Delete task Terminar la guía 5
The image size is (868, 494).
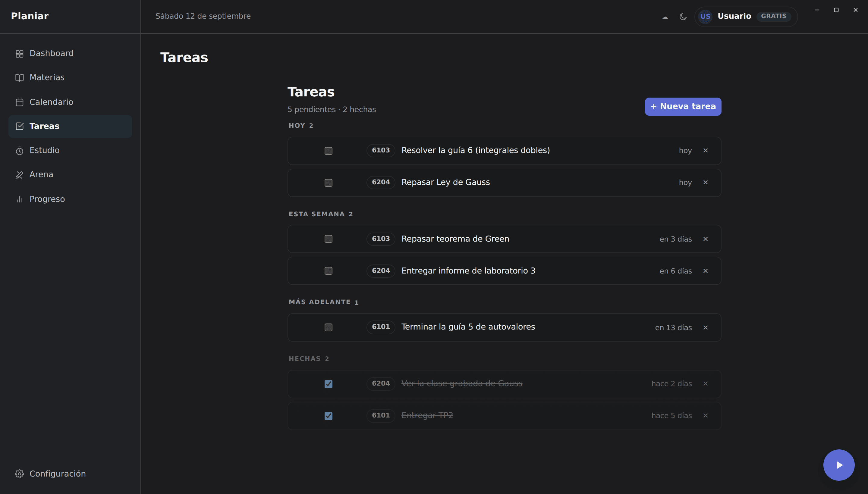coord(705,327)
